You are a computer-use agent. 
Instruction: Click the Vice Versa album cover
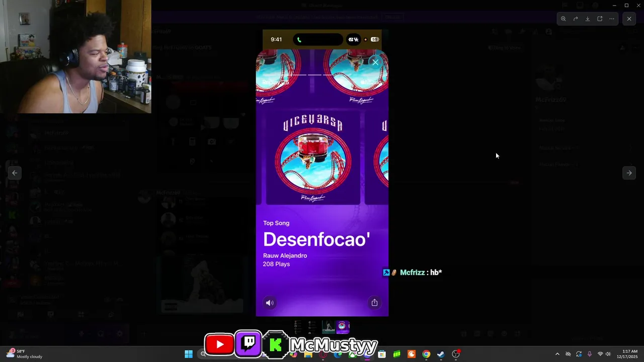(x=313, y=158)
